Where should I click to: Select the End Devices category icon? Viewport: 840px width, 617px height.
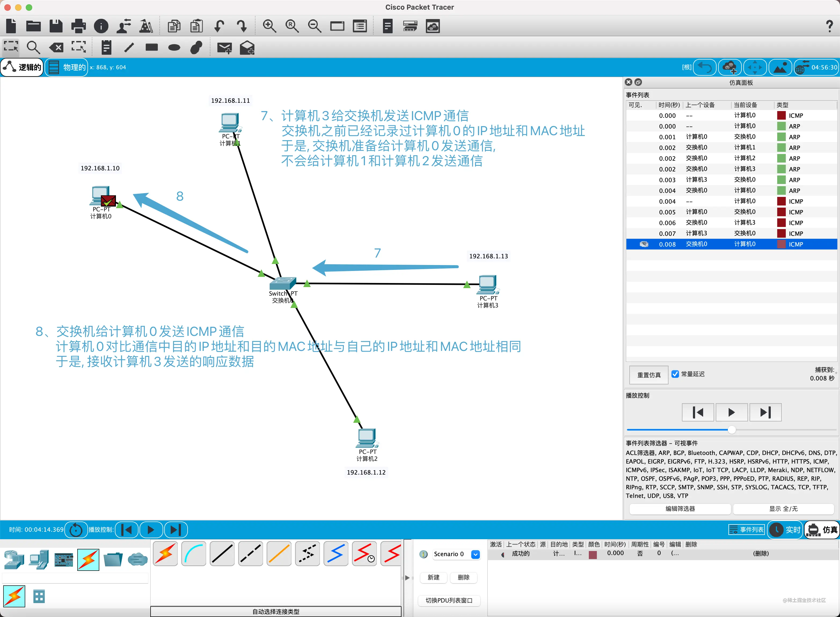click(39, 559)
